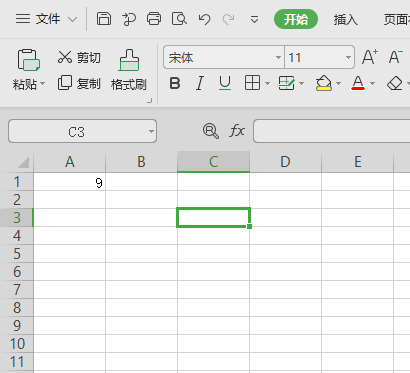410x373 pixels.
Task: Toggle Bold formatting
Action: [x=175, y=83]
